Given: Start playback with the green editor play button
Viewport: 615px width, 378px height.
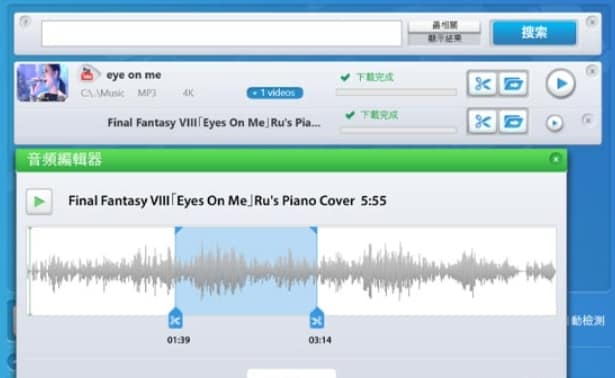Looking at the screenshot, I should [39, 202].
